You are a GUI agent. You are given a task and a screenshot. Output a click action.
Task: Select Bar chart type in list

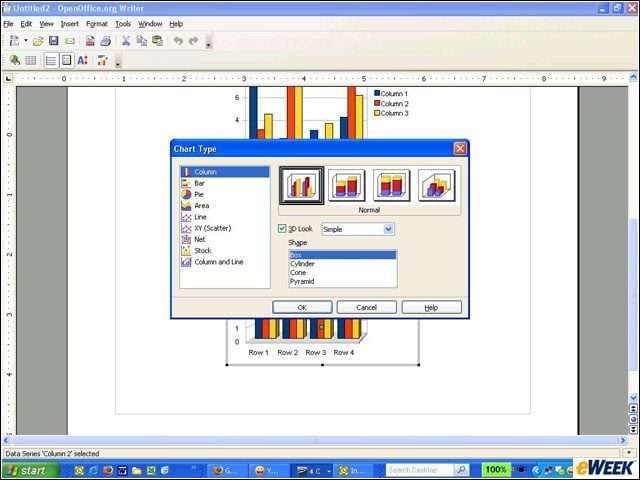point(225,183)
